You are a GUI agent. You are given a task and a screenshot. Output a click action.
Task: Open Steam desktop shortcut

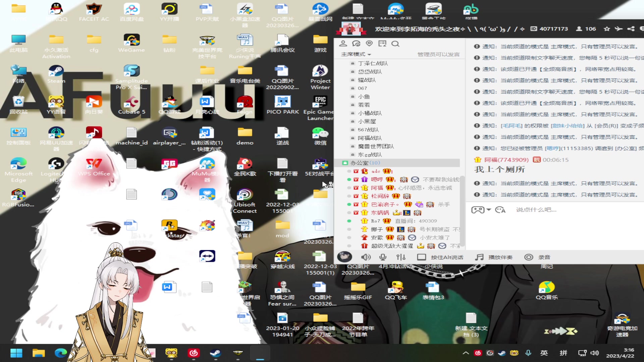click(56, 74)
